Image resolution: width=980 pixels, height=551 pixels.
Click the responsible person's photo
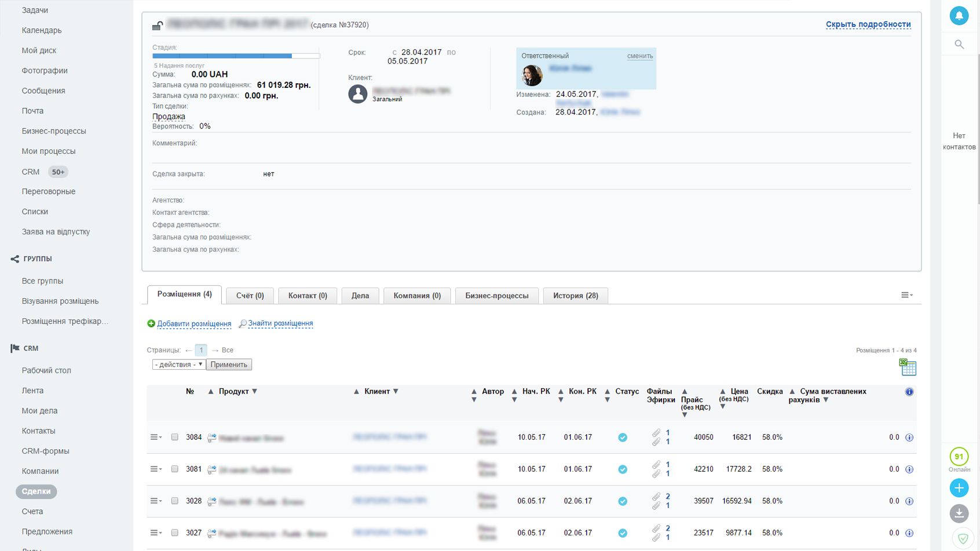pos(532,75)
